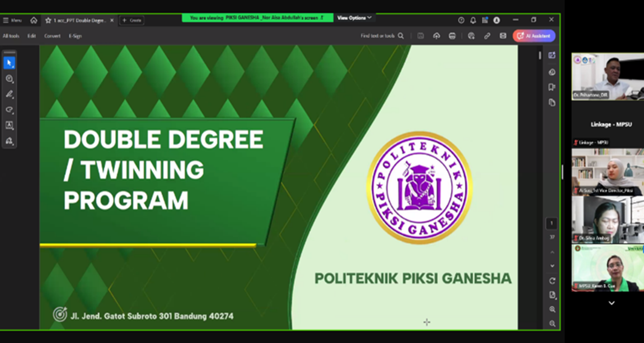Open the AI Assistant button

(x=534, y=36)
